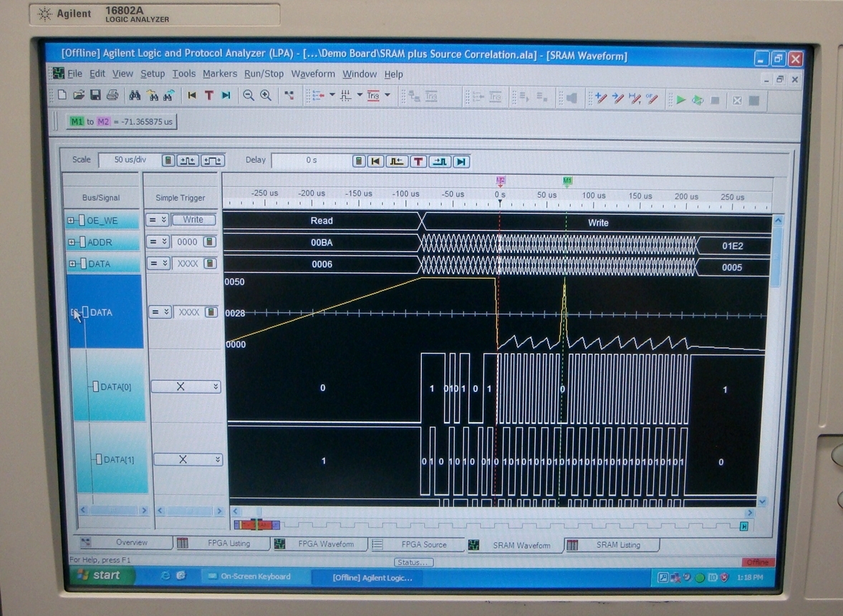The height and width of the screenshot is (616, 843).
Task: Select the DATA[1] signal row
Action: [x=115, y=460]
